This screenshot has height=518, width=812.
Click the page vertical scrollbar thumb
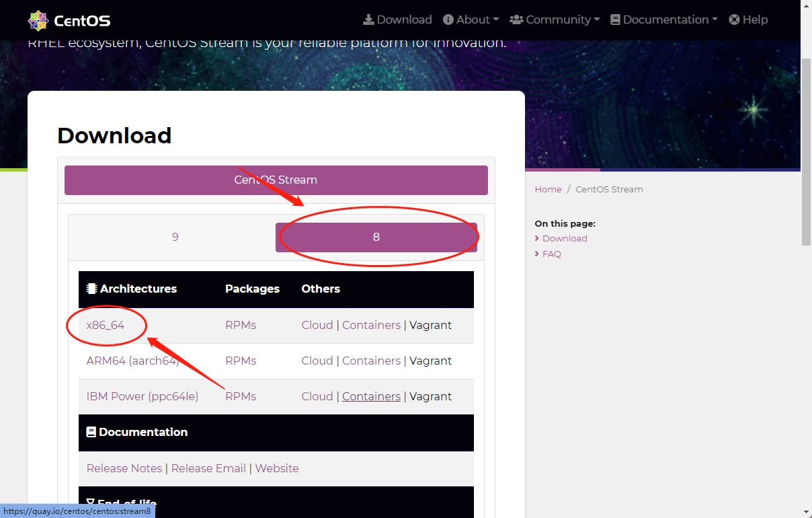(x=807, y=151)
